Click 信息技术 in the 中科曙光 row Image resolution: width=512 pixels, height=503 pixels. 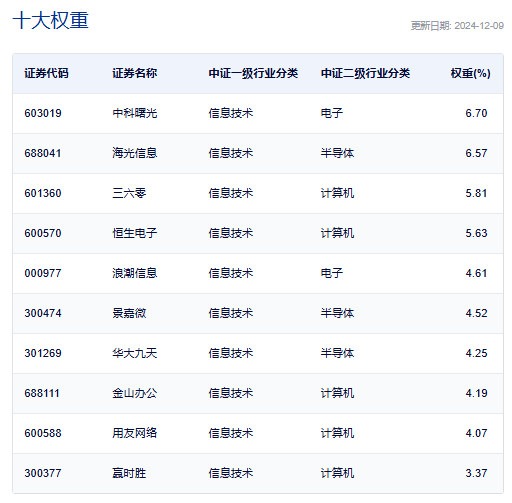pyautogui.click(x=231, y=113)
